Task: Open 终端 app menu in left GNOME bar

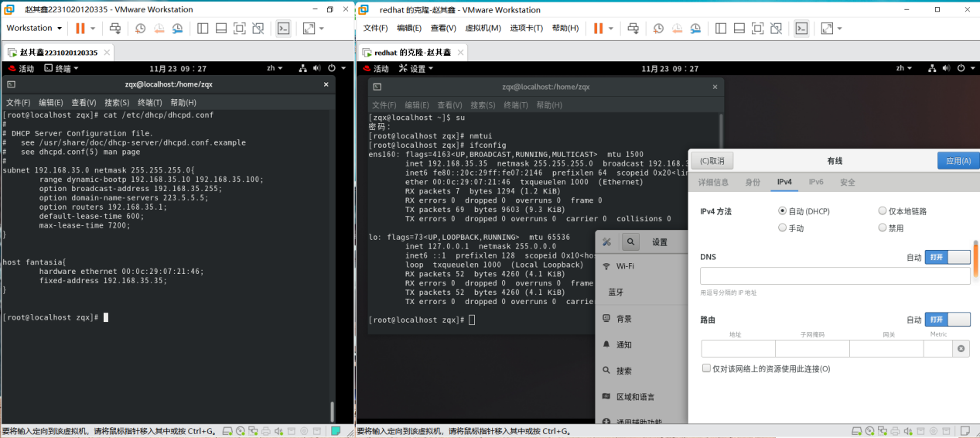Action: [62, 68]
